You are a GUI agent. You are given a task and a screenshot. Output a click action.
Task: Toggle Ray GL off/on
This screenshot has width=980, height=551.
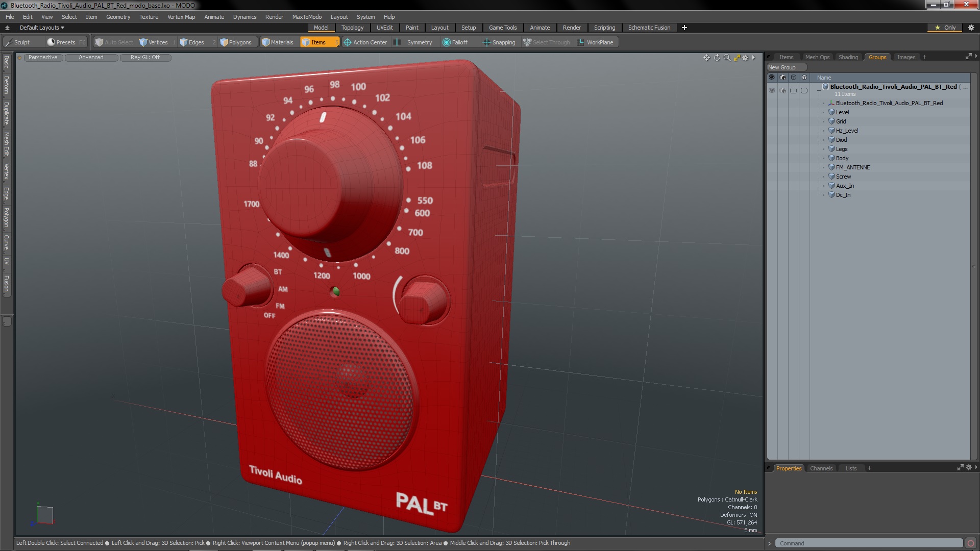(145, 57)
